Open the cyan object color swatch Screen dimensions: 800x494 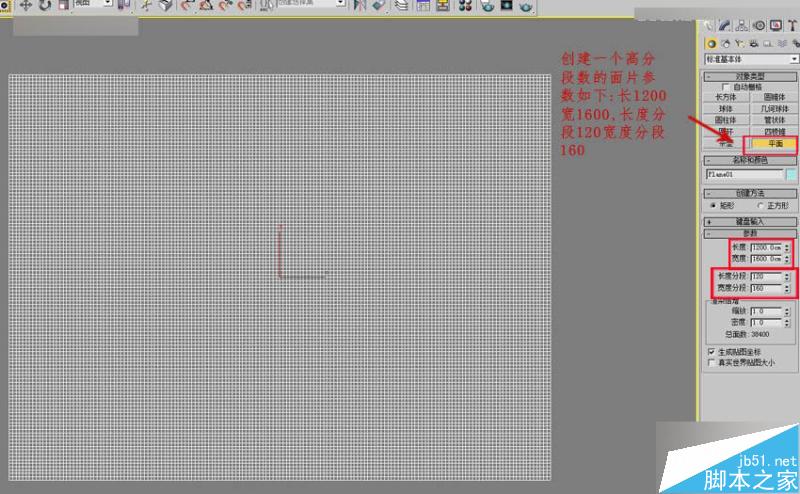click(x=791, y=175)
